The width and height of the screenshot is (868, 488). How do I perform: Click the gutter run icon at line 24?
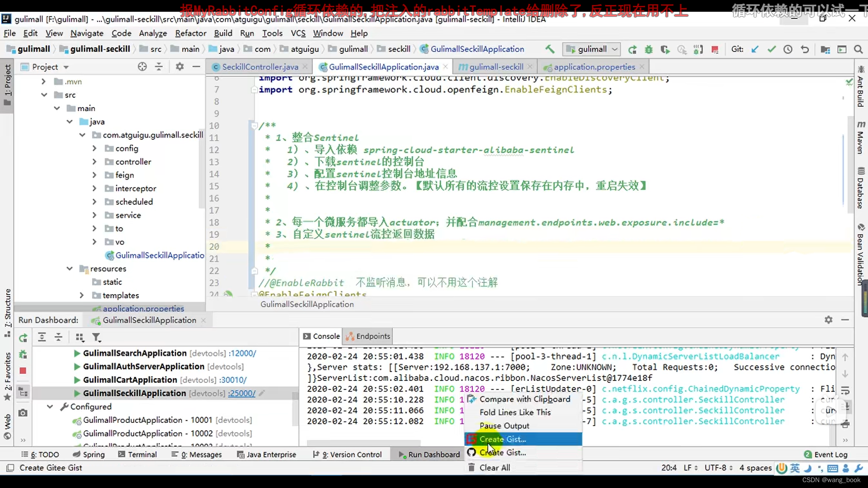[x=228, y=294]
